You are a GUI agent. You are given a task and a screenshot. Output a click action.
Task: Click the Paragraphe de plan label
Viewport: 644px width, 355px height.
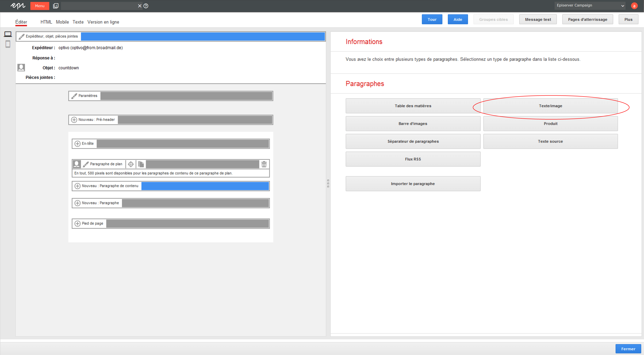(106, 164)
